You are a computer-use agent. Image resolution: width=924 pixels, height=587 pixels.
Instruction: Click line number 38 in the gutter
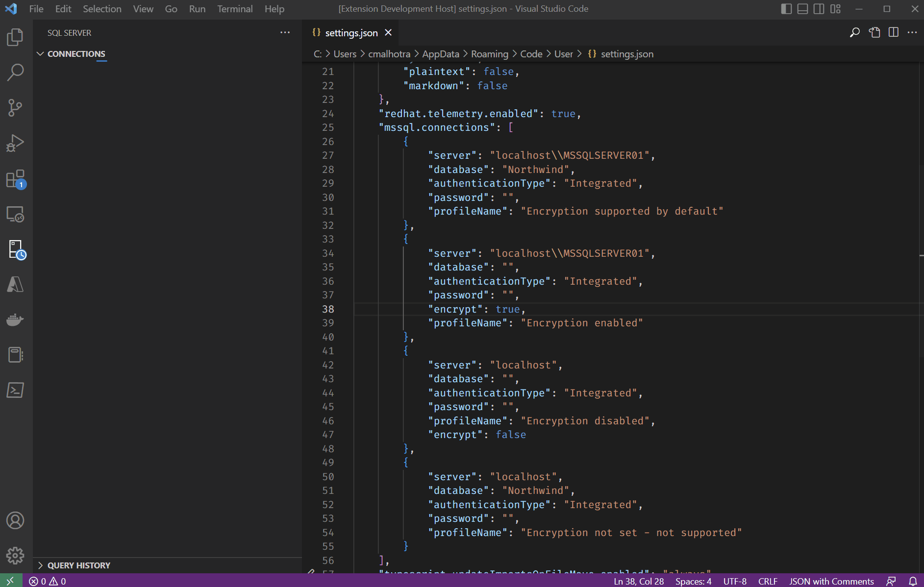point(328,309)
